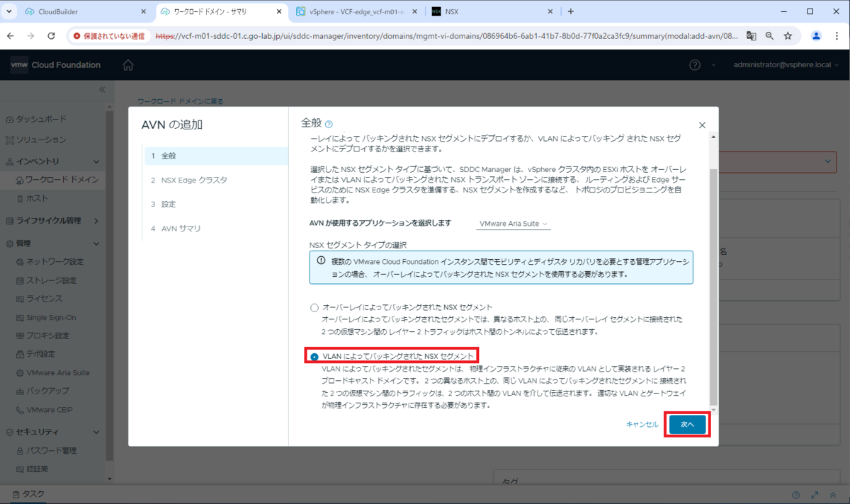850x504 pixels.
Task: Click the ダッシュボード sidebar icon
Action: tap(10, 120)
